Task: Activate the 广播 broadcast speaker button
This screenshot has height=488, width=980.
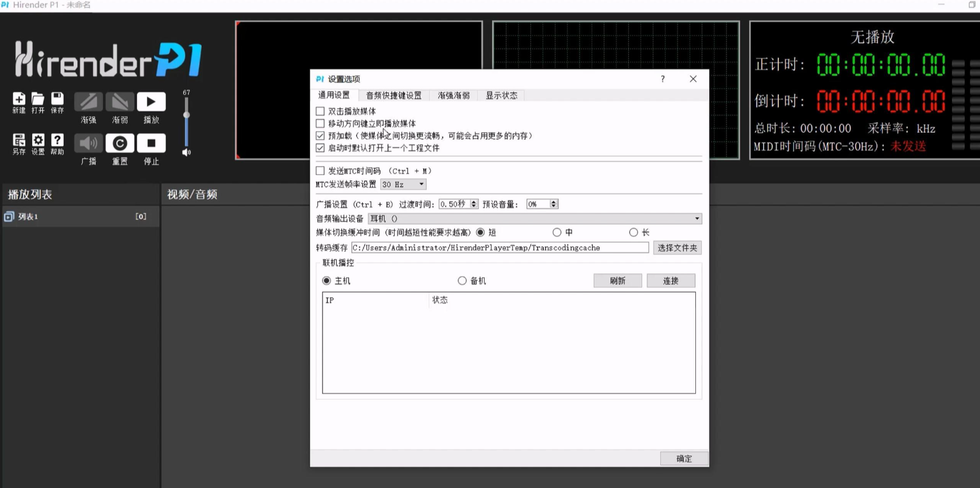Action: pyautogui.click(x=88, y=143)
